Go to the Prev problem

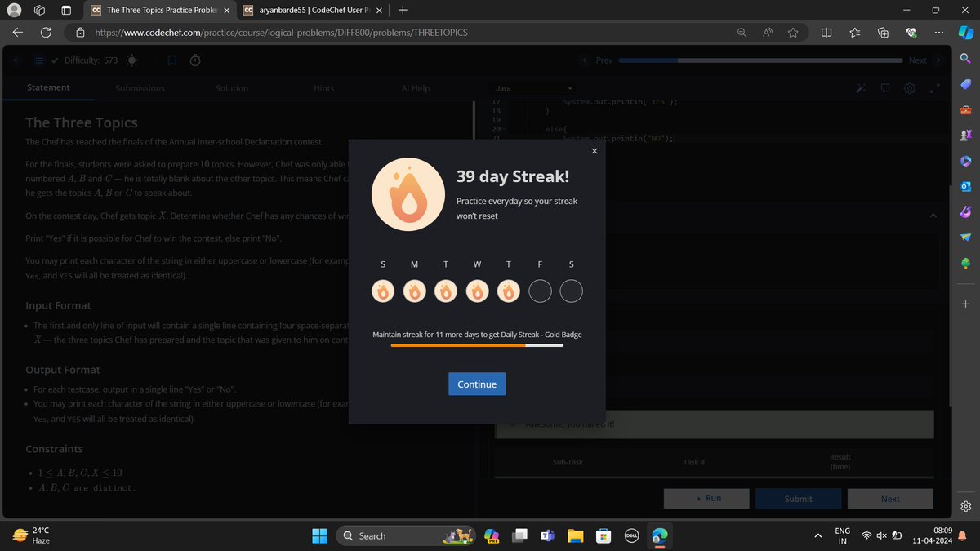coord(598,60)
